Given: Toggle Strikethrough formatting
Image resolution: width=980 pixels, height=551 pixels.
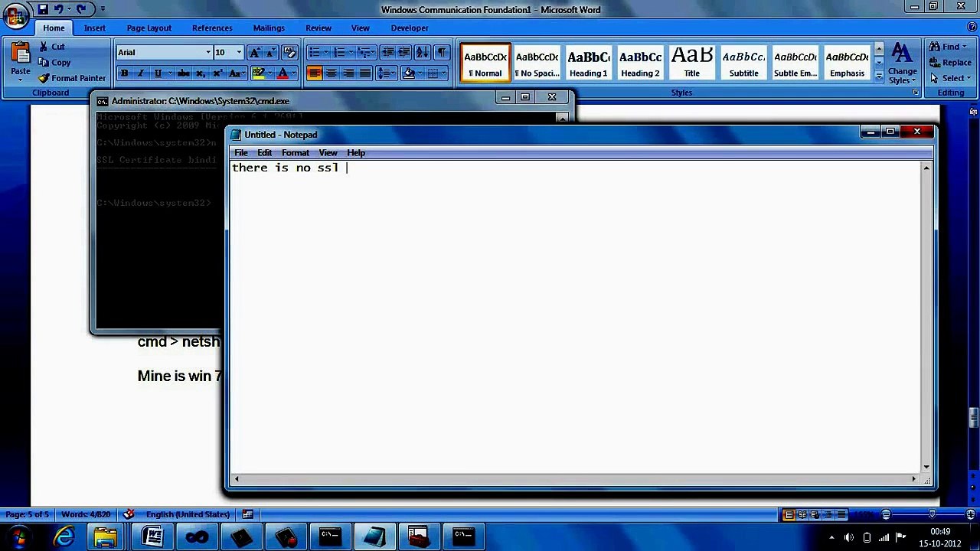Looking at the screenshot, I should (x=183, y=73).
